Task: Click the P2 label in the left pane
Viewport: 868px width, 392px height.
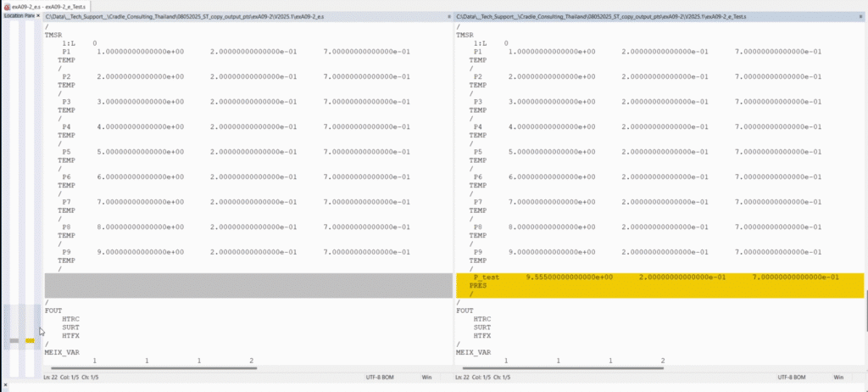Action: pos(66,76)
